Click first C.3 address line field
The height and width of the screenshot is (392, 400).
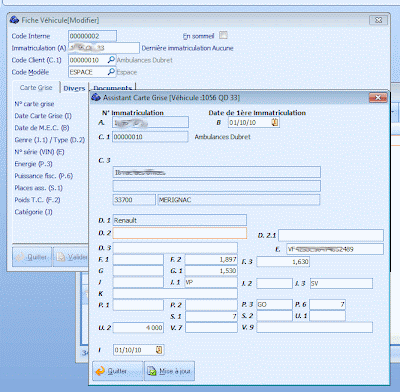217,172
